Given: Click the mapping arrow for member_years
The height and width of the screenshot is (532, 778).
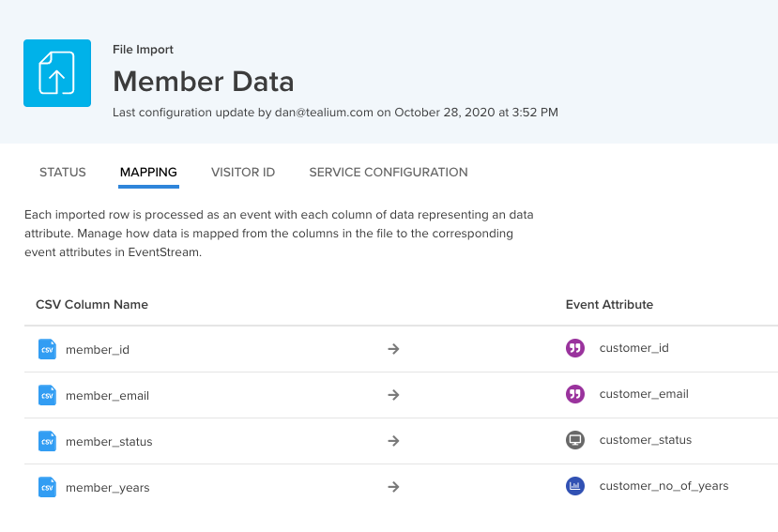Looking at the screenshot, I should [x=394, y=487].
